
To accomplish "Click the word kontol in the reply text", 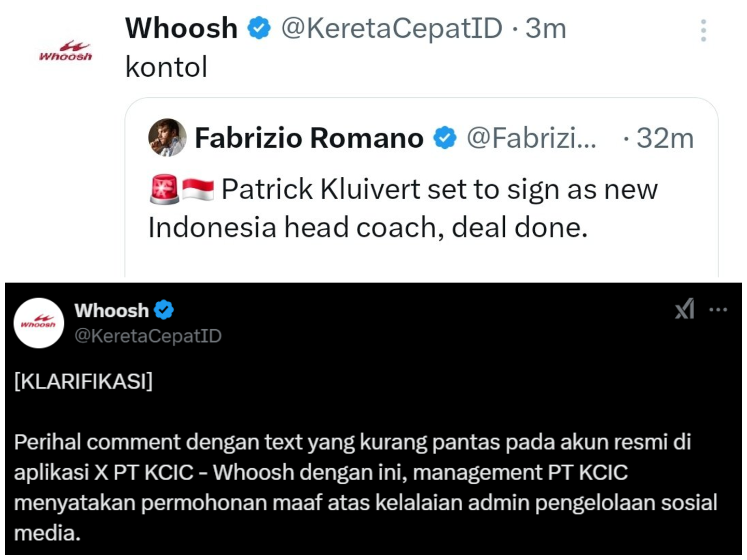I will tap(165, 66).
